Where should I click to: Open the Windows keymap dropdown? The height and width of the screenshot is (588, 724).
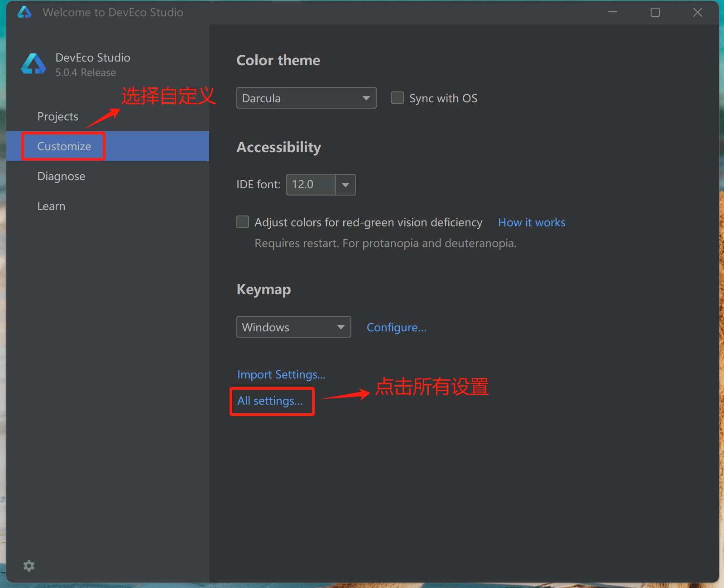(294, 327)
